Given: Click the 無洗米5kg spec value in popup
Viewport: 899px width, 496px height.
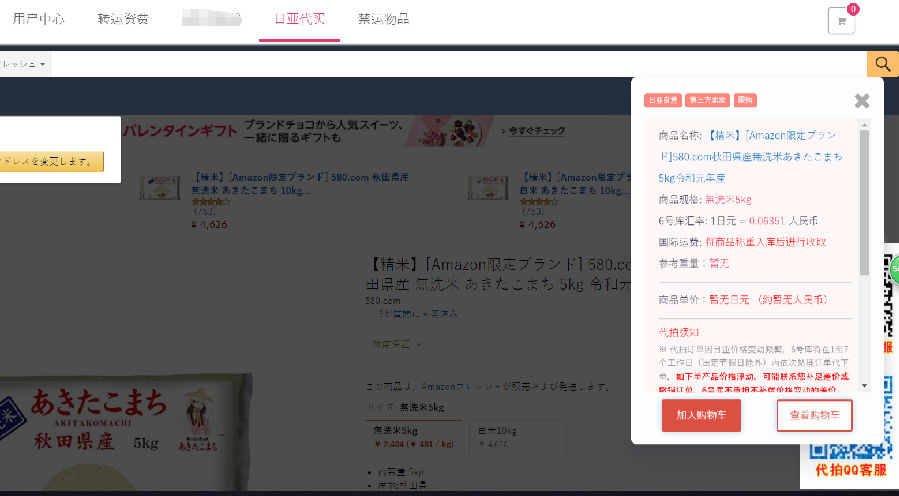Looking at the screenshot, I should 728,200.
